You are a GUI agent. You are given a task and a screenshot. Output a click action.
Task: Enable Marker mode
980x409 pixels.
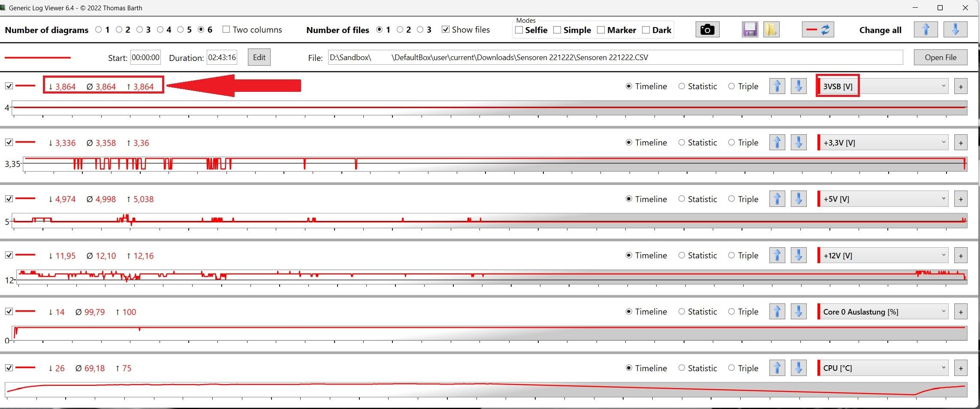click(x=601, y=30)
